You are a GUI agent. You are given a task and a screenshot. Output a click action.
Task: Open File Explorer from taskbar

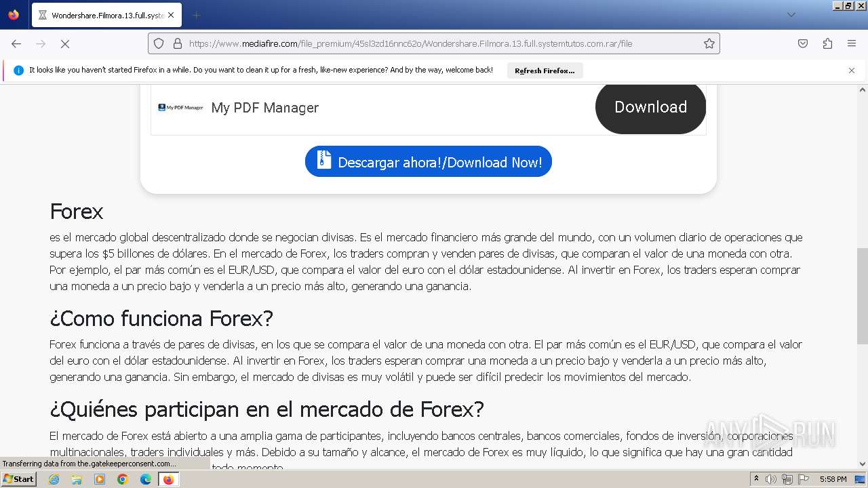click(x=77, y=479)
